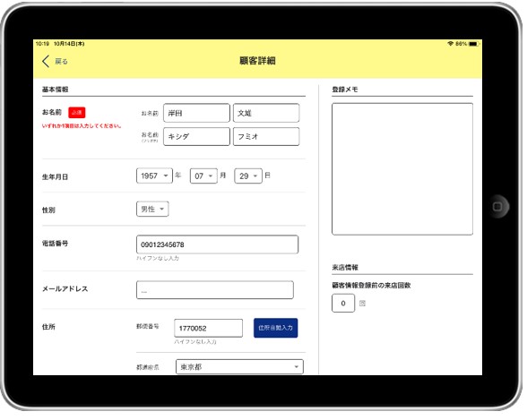Screen dimensions: 527x420
Task: Select the given name field containing 文雄
Action: coord(266,113)
